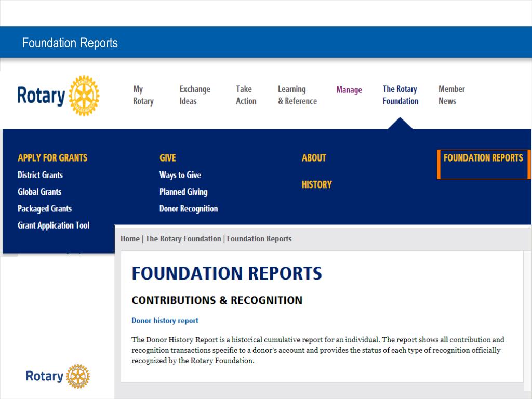The height and width of the screenshot is (399, 532).
Task: Open the Exchange Ideas menu
Action: click(195, 96)
